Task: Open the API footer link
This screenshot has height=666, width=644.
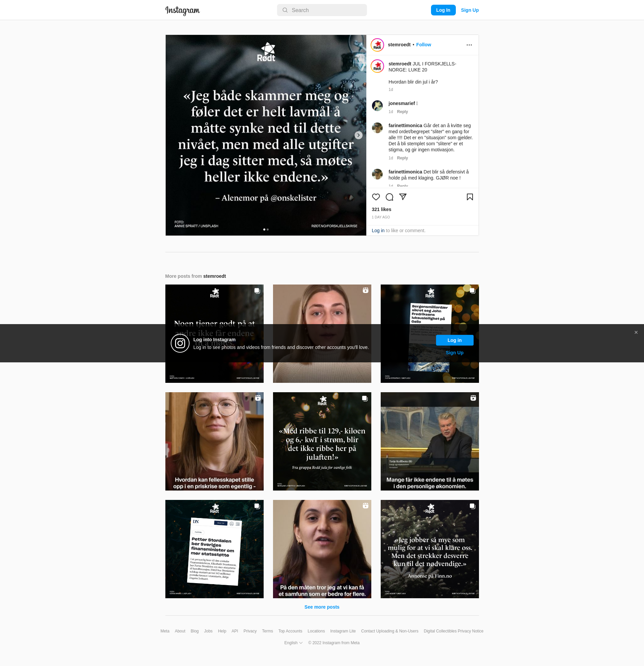Action: [x=235, y=631]
